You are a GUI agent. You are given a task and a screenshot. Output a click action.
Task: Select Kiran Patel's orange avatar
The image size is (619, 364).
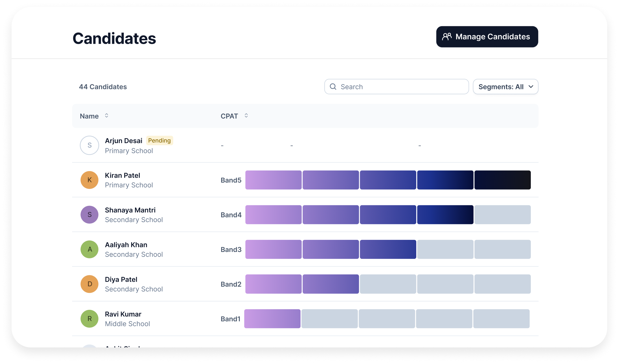[89, 180]
